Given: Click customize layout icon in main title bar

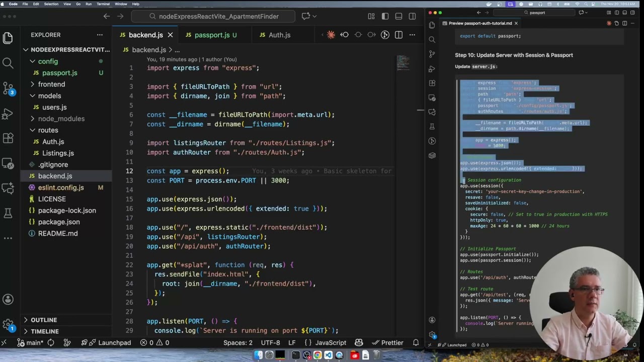Looking at the screenshot, I should click(371, 16).
